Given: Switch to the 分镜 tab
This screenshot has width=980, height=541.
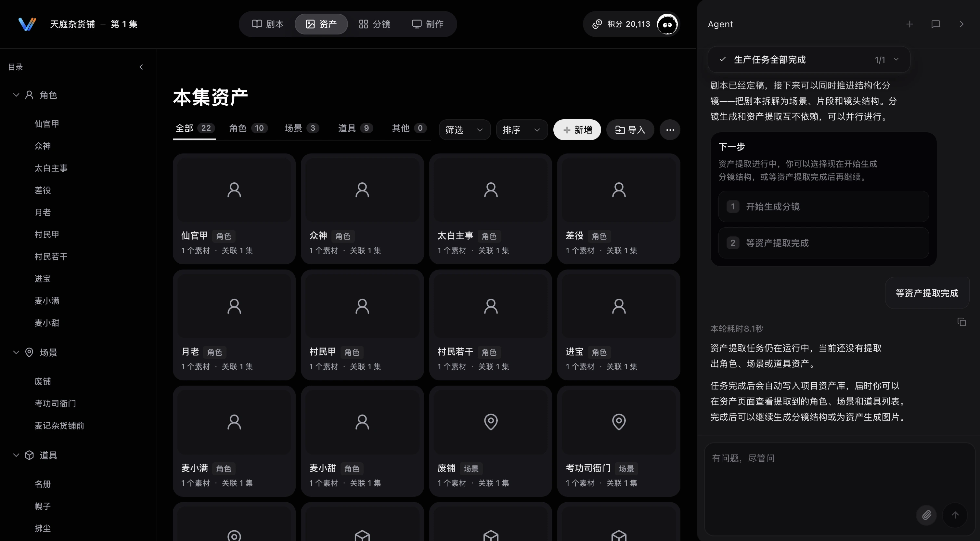Looking at the screenshot, I should click(x=374, y=24).
